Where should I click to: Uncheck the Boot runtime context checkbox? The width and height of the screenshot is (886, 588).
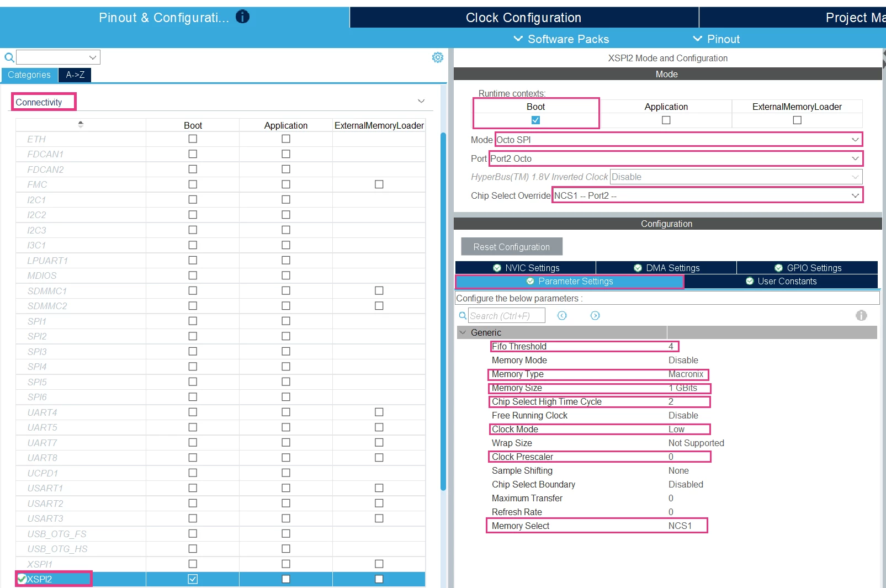535,120
